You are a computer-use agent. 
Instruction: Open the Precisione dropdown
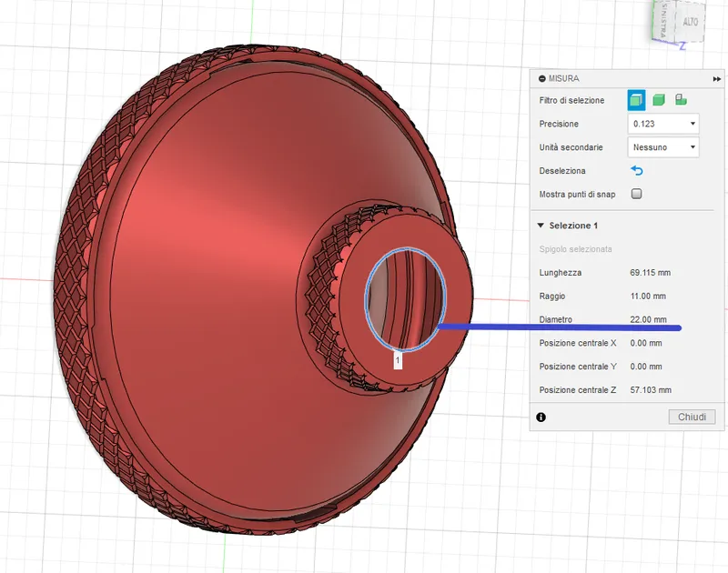(663, 124)
